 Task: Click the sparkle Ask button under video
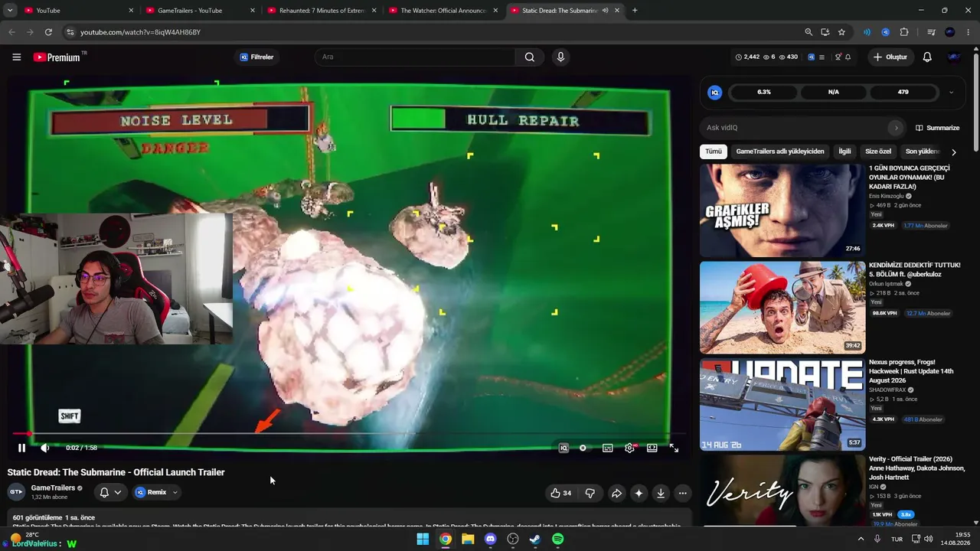pos(639,494)
